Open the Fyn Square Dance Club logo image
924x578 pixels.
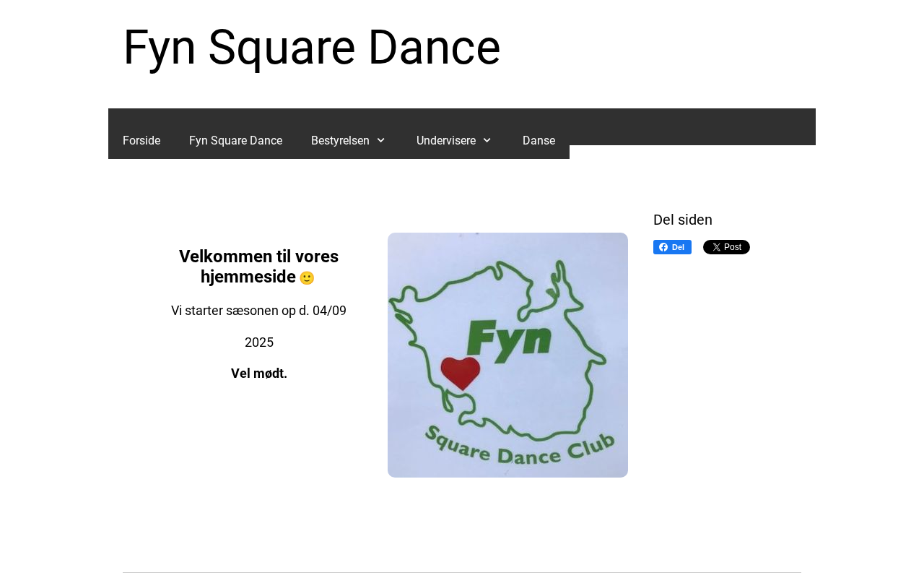pyautogui.click(x=507, y=355)
